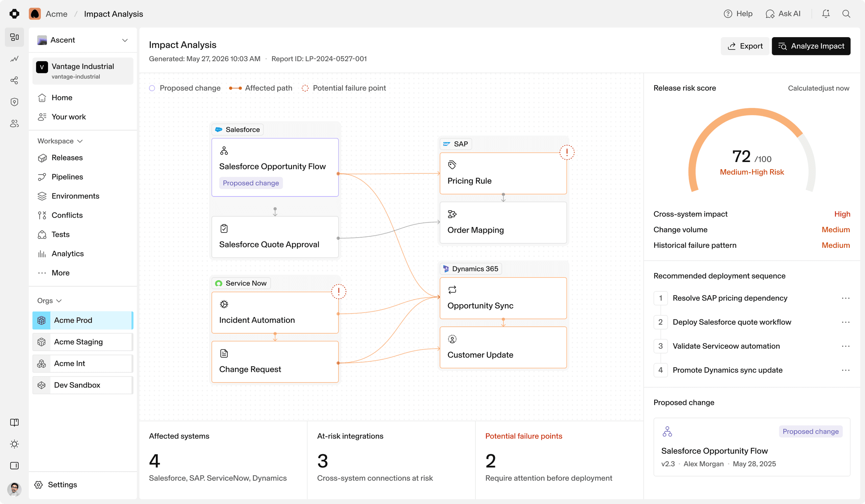Screen dimensions: 865x504
Task: Click the At-risk integrations stat
Action: tap(391, 460)
